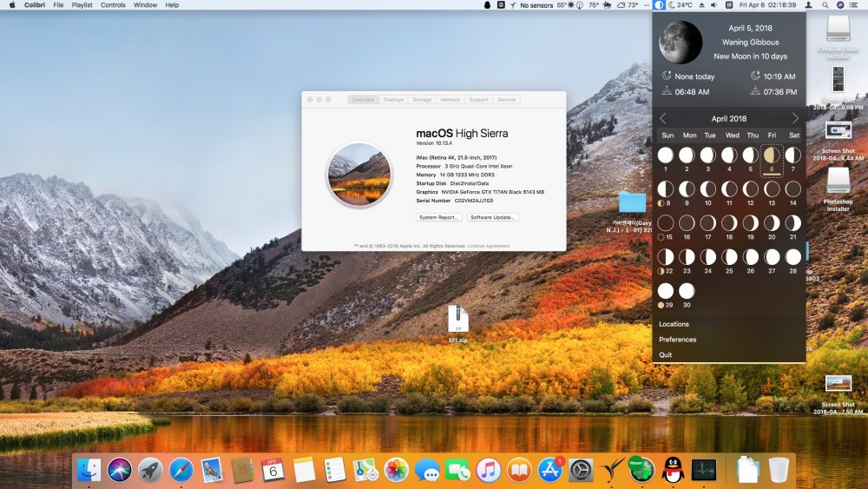Image resolution: width=868 pixels, height=489 pixels.
Task: Open the Apple menu
Action: [12, 5]
